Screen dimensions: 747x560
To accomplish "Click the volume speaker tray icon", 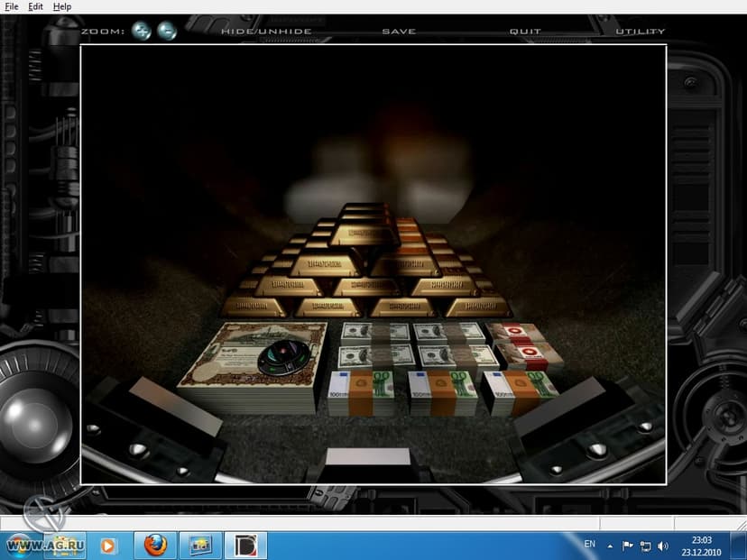I will pos(663,546).
